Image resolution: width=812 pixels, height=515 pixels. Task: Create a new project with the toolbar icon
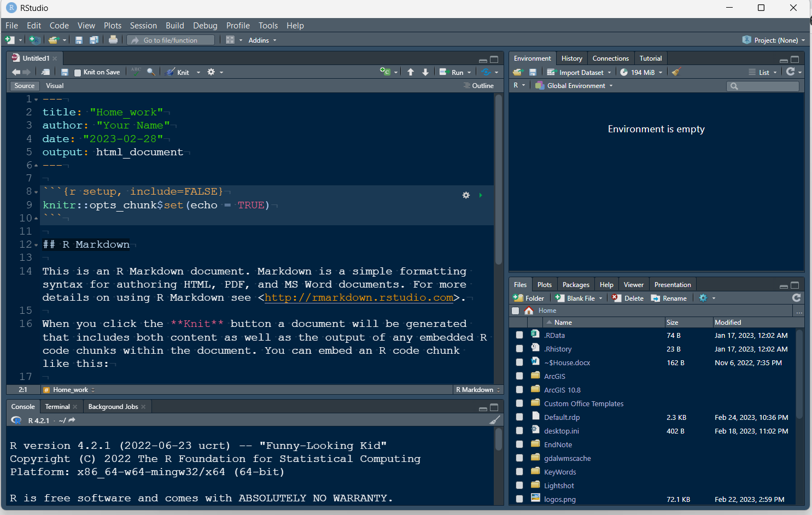[x=34, y=40]
